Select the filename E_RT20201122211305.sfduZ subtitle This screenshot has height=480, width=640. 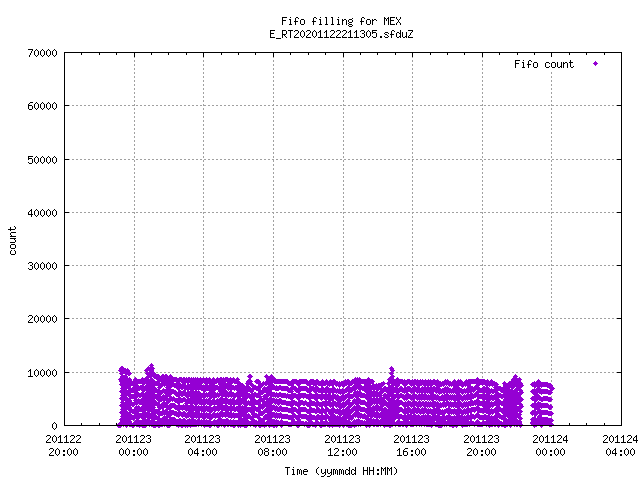(x=341, y=34)
